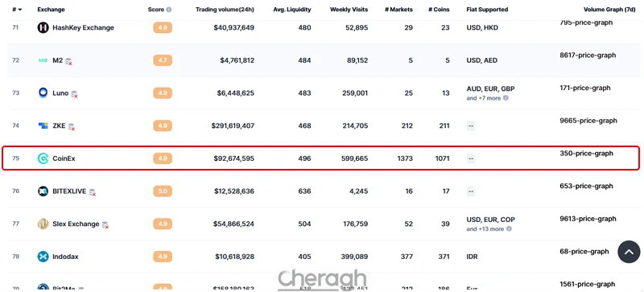
Task: Click Indodax weekly visits 399,089
Action: (x=355, y=257)
